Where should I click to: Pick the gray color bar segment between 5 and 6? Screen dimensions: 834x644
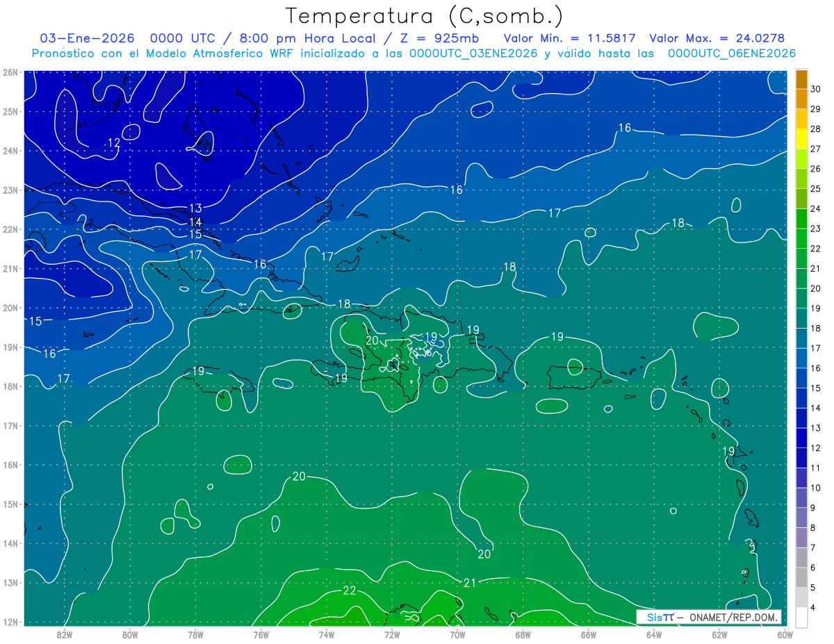pos(801,577)
